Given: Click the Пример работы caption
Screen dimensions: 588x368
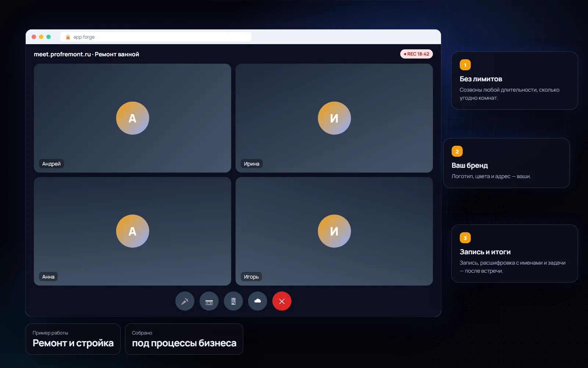Looking at the screenshot, I should point(50,333).
